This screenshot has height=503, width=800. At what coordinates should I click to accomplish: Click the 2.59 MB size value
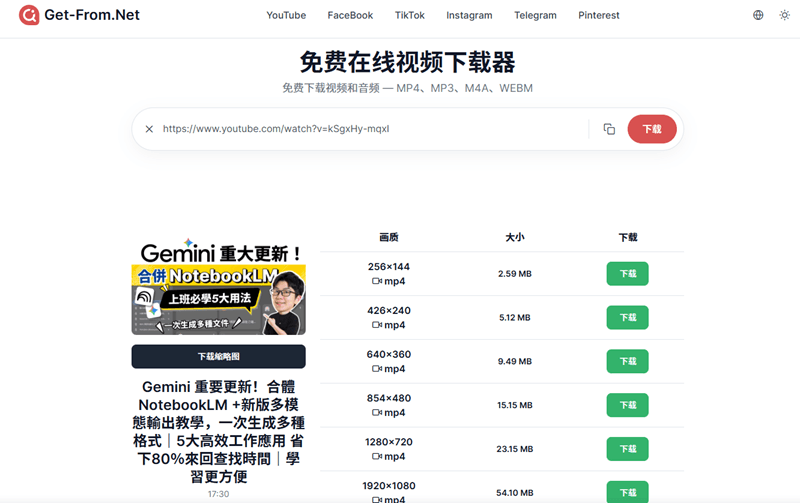[x=515, y=274]
